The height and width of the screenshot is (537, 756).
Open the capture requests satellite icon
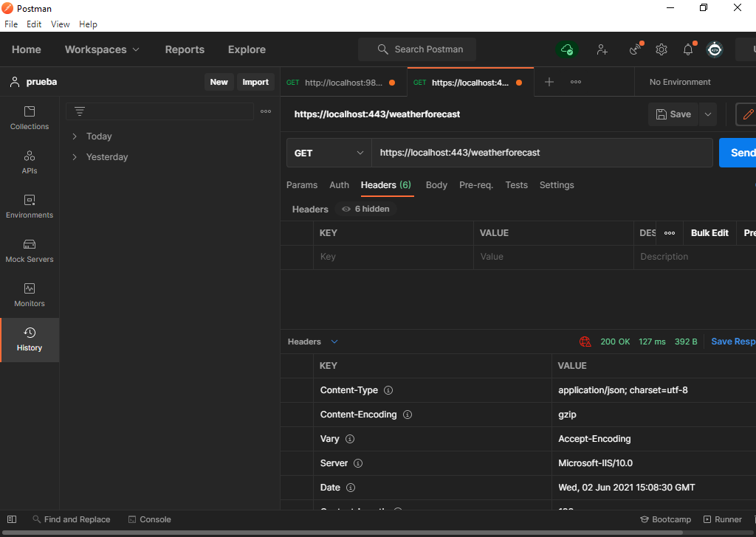click(x=636, y=49)
